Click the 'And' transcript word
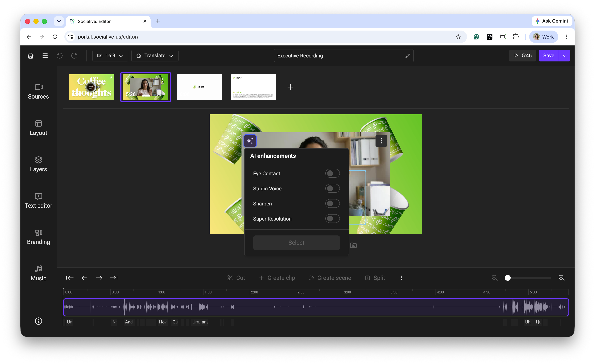Image resolution: width=595 pixels, height=364 pixels. [129, 322]
